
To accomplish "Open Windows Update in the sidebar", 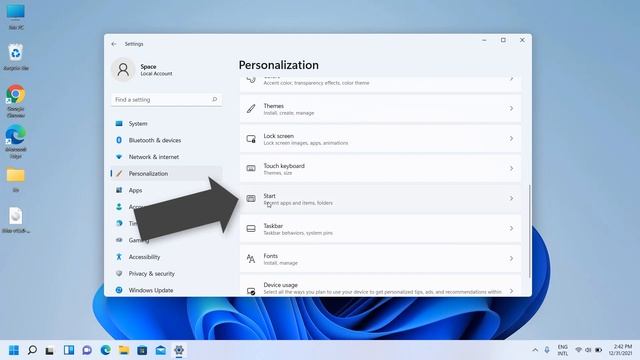I will pyautogui.click(x=167, y=290).
